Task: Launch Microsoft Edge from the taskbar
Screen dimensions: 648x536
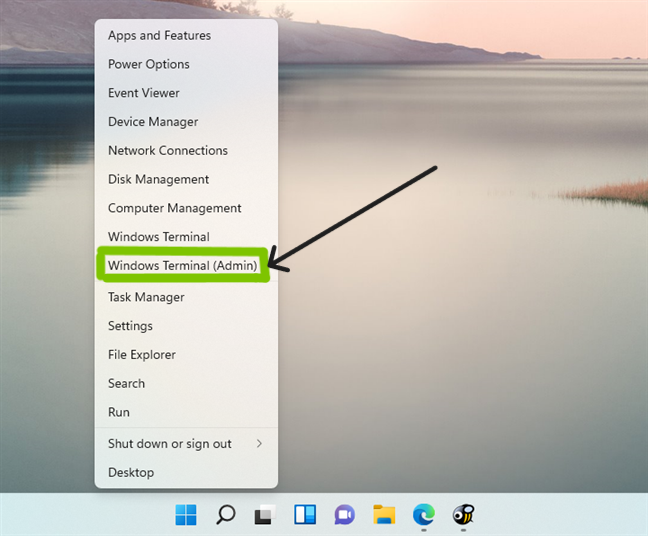Action: coord(424,515)
